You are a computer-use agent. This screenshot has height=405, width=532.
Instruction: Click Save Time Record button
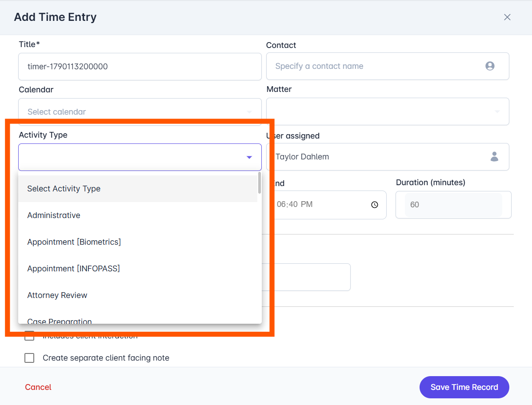point(464,387)
